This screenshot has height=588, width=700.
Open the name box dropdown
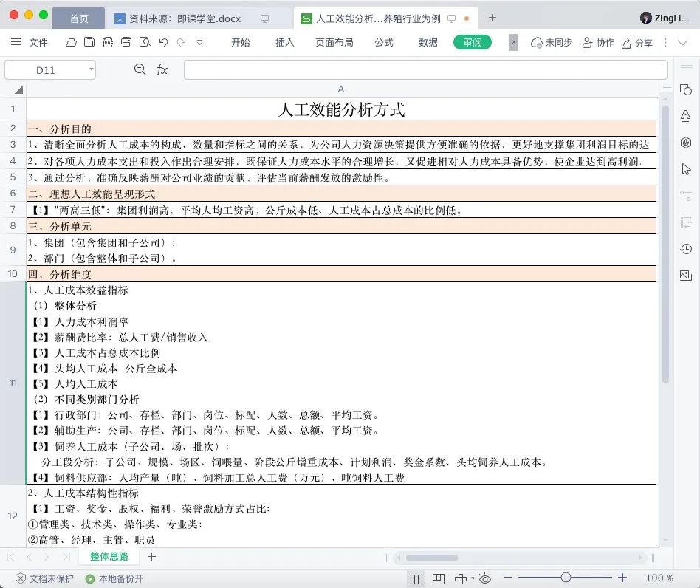91,68
